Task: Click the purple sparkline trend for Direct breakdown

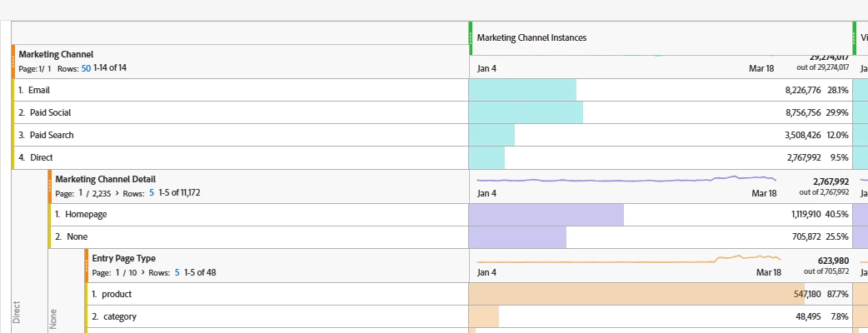Action: coord(625,178)
